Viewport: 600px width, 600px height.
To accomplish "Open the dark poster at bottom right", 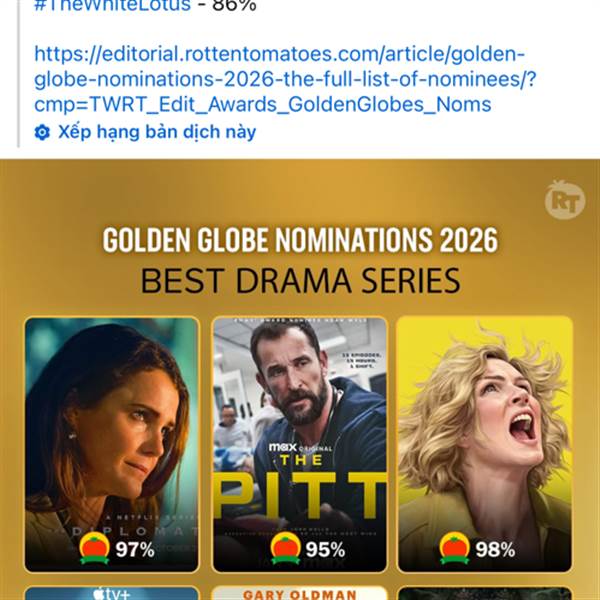I will click(485, 594).
